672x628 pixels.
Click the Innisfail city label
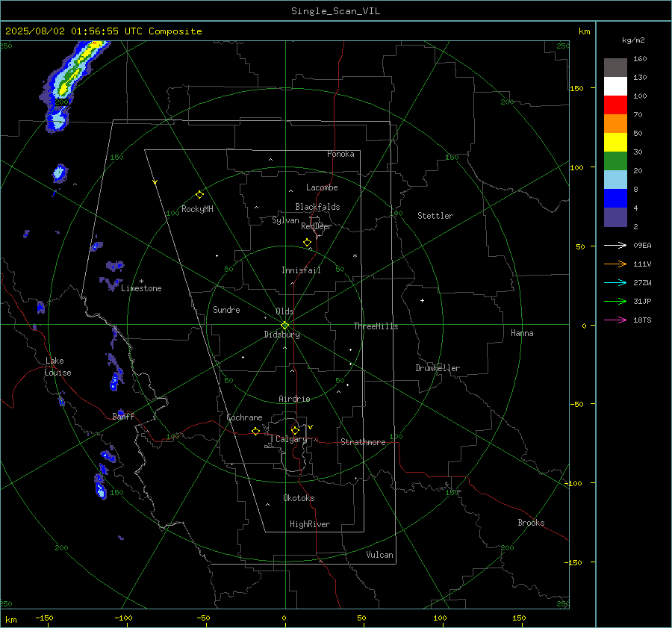click(x=301, y=270)
